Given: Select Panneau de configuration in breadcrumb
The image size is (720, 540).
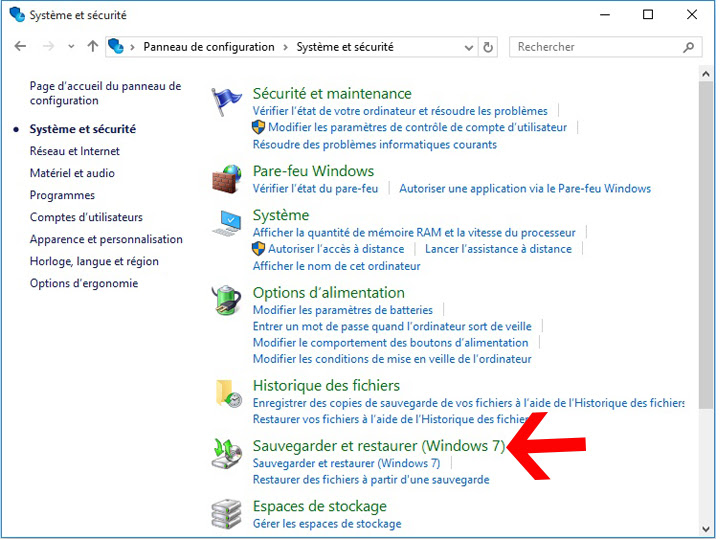Looking at the screenshot, I should click(x=209, y=47).
